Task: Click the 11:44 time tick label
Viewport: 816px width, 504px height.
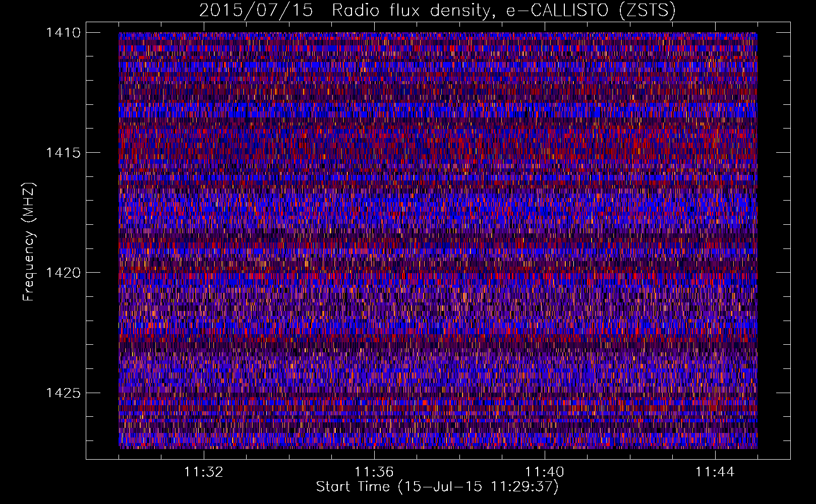Action: point(715,472)
